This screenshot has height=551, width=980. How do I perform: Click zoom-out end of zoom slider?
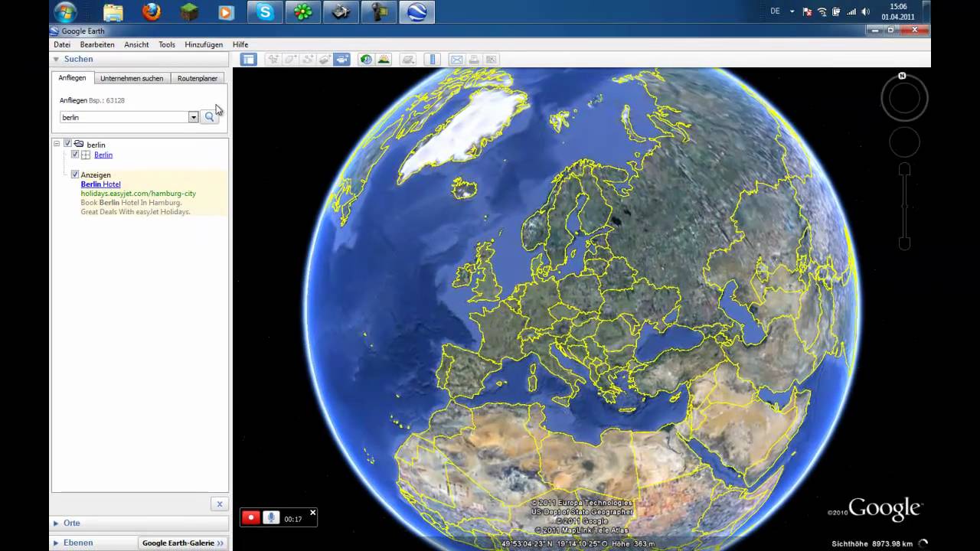(904, 243)
